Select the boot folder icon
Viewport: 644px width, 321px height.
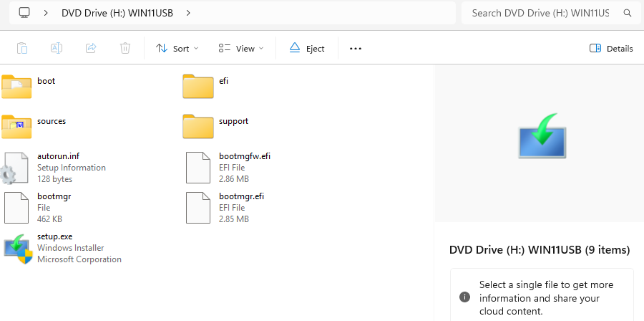[16, 86]
